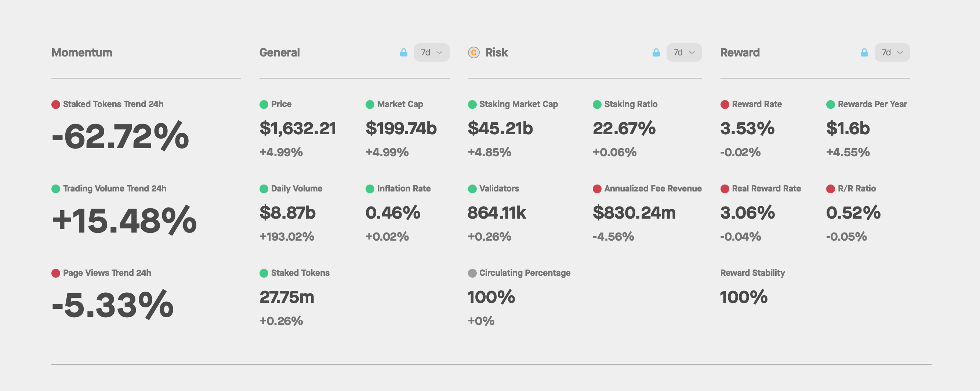The width and height of the screenshot is (980, 391).
Task: Click the lock icon in Reward header
Action: [864, 52]
